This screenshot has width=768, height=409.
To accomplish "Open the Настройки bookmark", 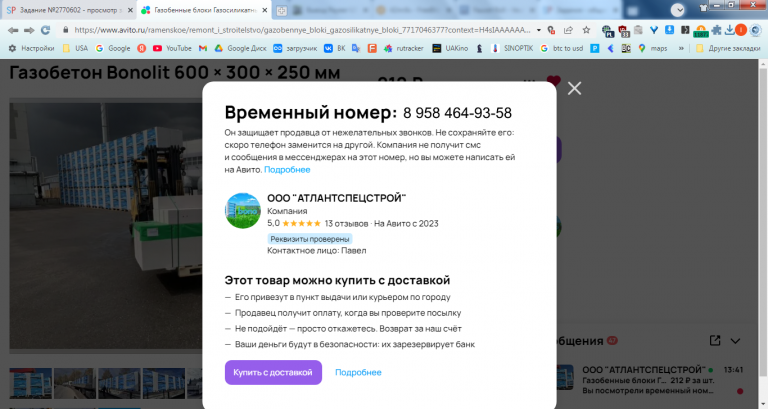I will click(x=31, y=48).
